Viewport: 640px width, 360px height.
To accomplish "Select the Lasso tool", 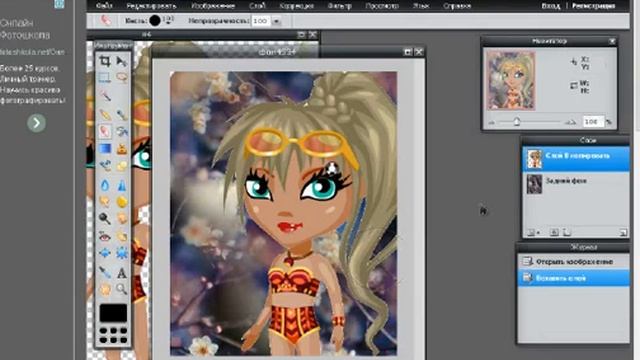I will (x=122, y=78).
